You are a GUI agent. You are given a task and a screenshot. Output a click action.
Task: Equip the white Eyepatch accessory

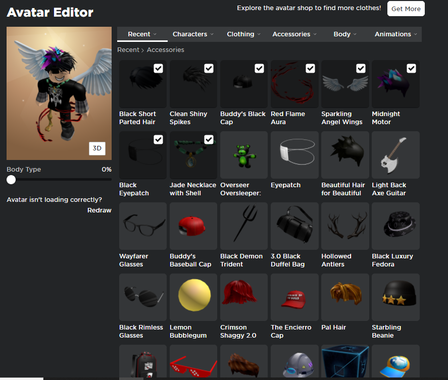(295, 155)
